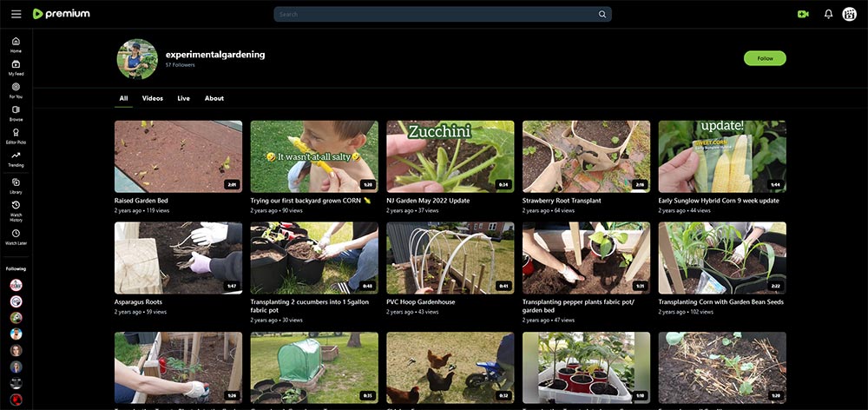
Task: Open Transplanting 2 cucumbers video title
Action: pyautogui.click(x=308, y=306)
